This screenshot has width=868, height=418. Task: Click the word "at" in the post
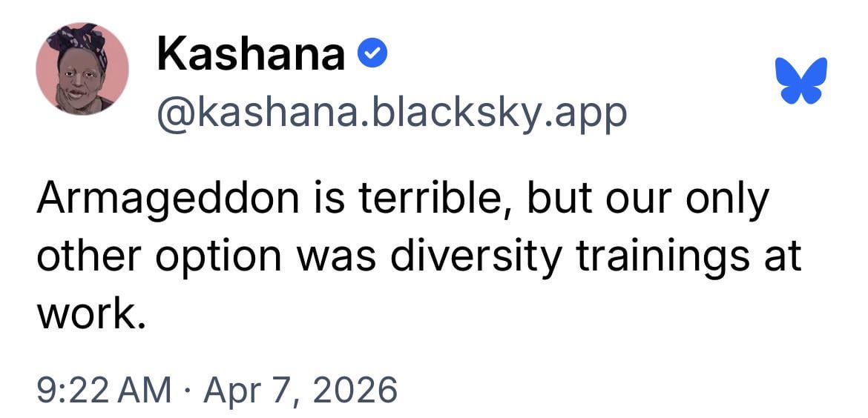tap(783, 257)
